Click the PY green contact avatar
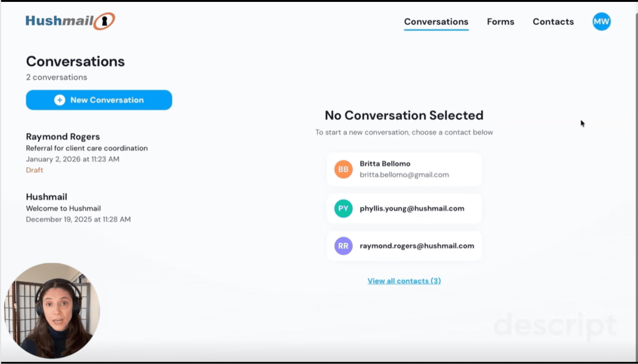 (x=343, y=208)
